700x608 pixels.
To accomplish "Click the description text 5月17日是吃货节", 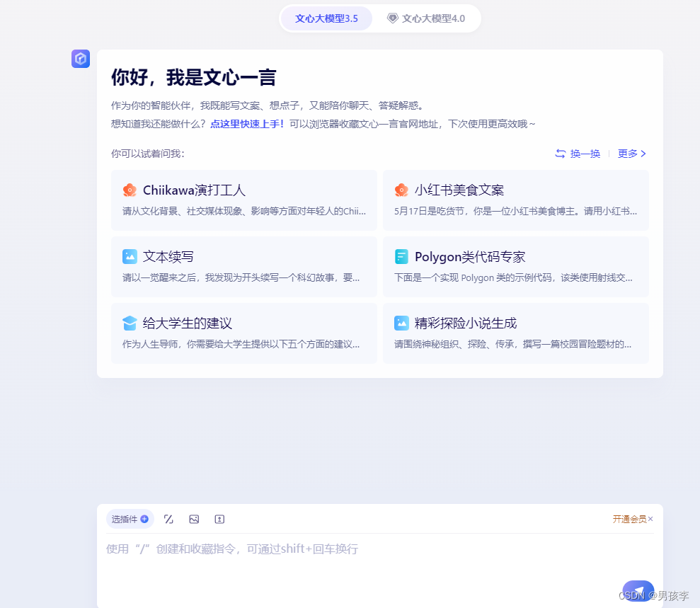I will pyautogui.click(x=515, y=211).
